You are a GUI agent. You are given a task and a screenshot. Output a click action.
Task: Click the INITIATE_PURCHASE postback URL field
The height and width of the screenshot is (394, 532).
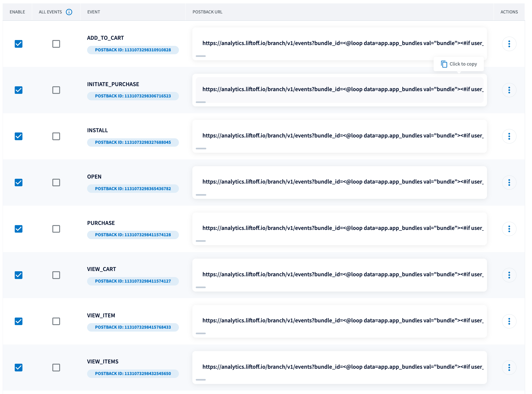pyautogui.click(x=339, y=89)
